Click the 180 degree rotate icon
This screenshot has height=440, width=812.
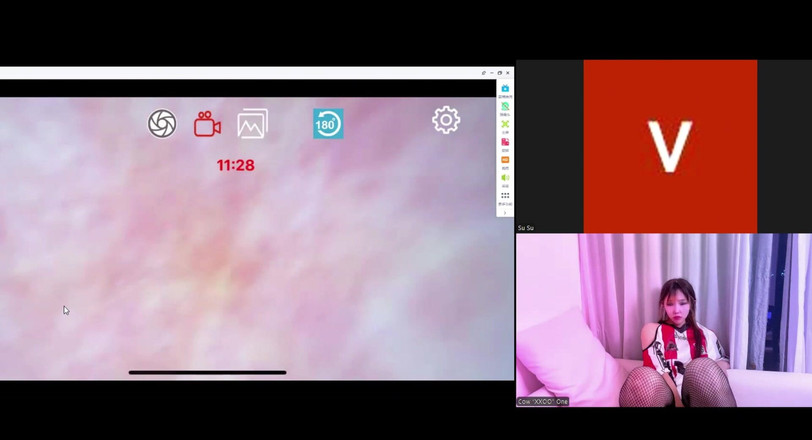pos(327,124)
